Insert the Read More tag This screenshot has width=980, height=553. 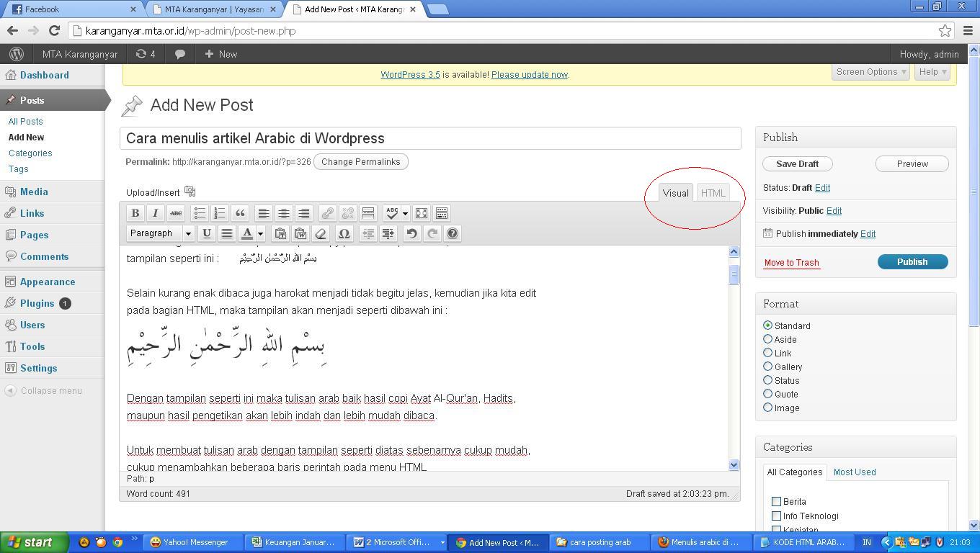click(x=368, y=213)
